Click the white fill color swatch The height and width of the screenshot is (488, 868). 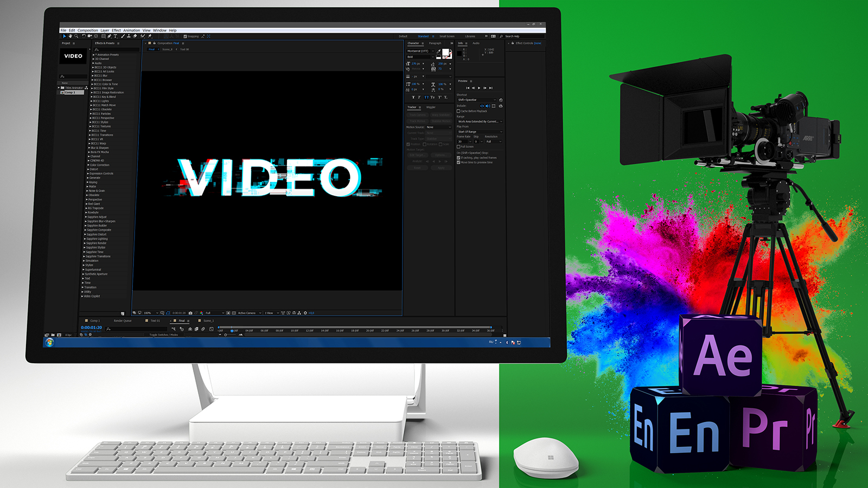(445, 52)
